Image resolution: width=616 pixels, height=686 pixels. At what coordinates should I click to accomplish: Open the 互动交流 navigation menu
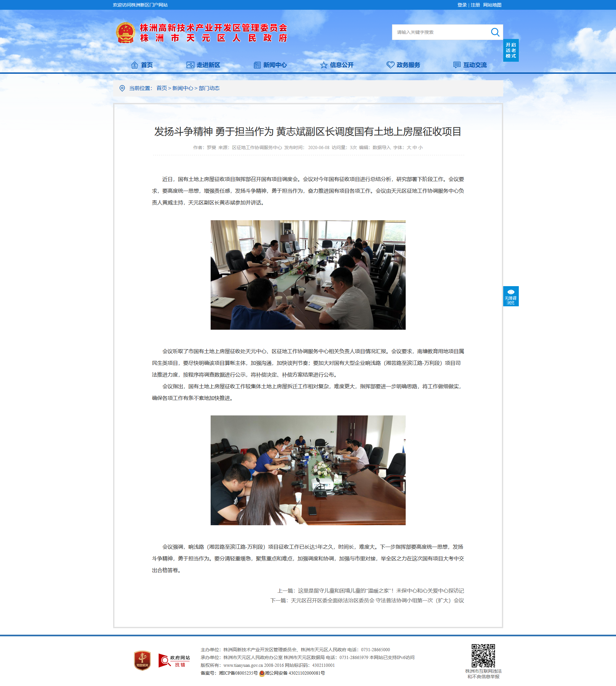coord(470,65)
